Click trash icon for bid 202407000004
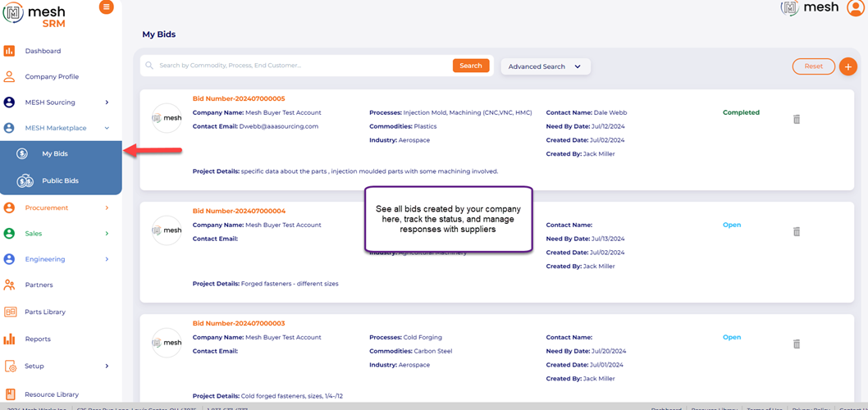The height and width of the screenshot is (410, 868). click(796, 232)
